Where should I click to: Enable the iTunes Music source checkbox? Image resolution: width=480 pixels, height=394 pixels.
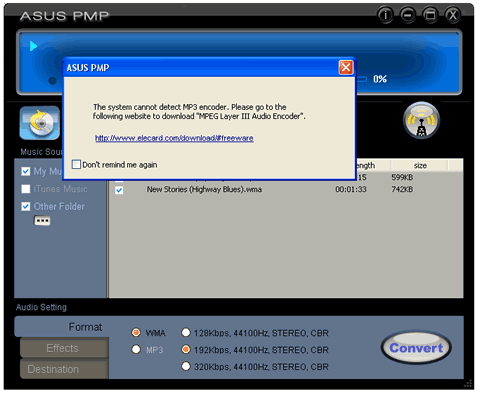(x=26, y=189)
